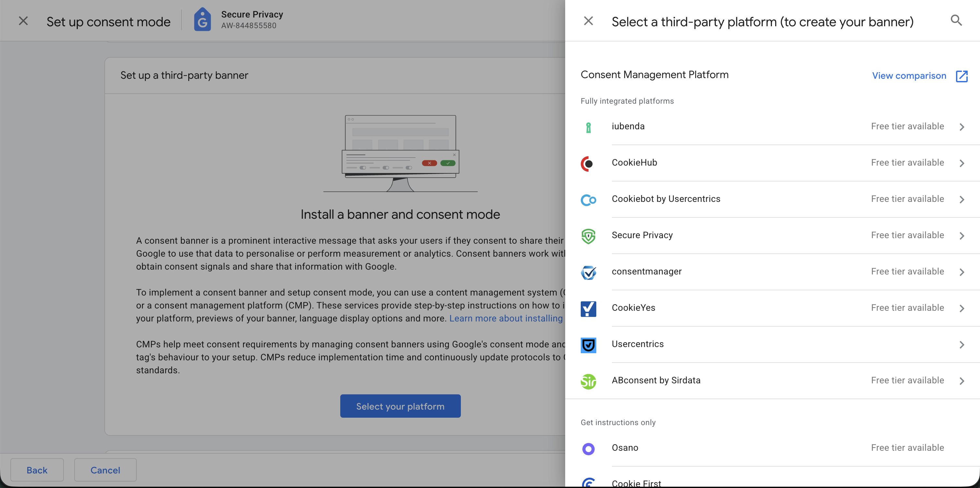980x488 pixels.
Task: Select Usercentrics platform name
Action: (637, 344)
